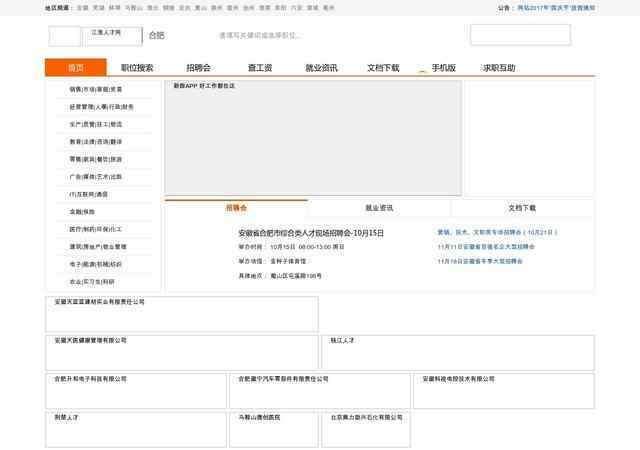Click the 举办时间 10月15日 text
Image resolution: width=640 pixels, height=450 pixels.
coord(291,247)
